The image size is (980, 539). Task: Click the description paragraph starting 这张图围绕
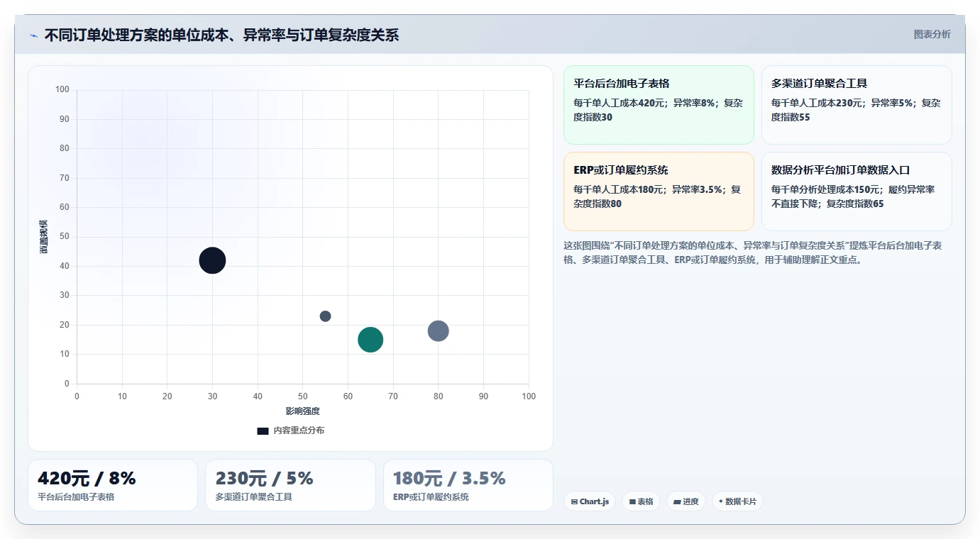coord(752,252)
